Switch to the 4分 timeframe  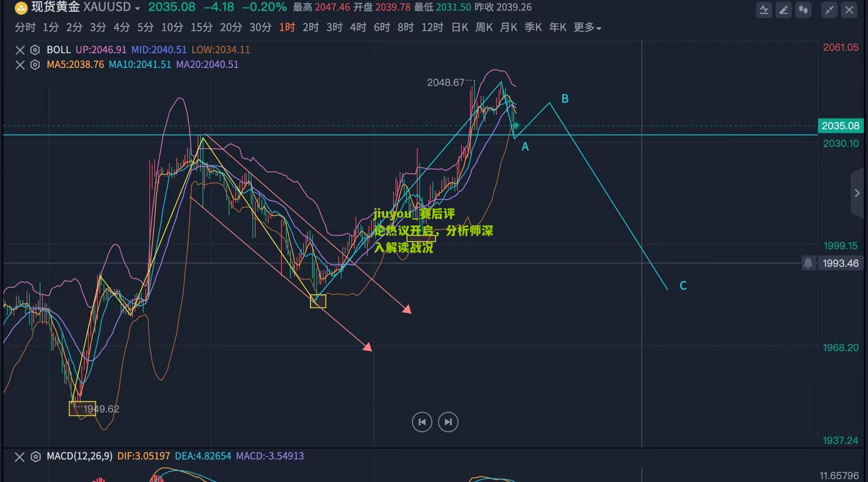(121, 28)
